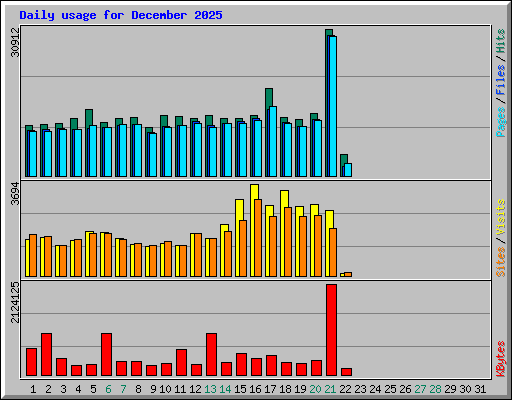The width and height of the screenshot is (512, 400).
Task: Click day label 8 on the x-axis
Action: 138,389
